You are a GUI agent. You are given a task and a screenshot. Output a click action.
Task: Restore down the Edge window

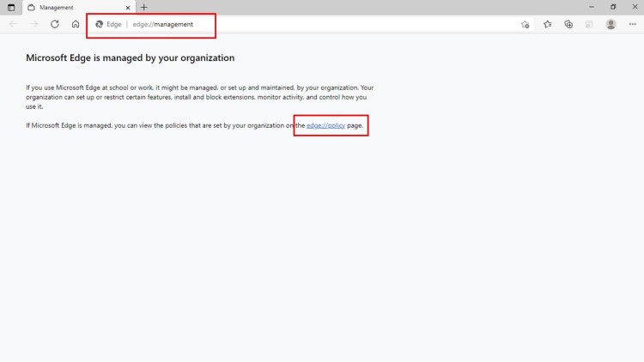[613, 7]
